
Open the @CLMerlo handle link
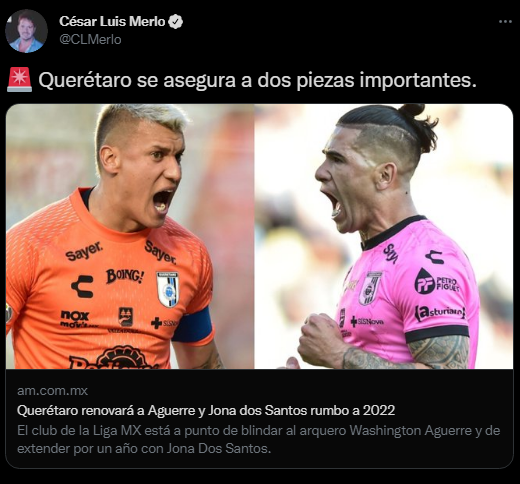(90, 39)
